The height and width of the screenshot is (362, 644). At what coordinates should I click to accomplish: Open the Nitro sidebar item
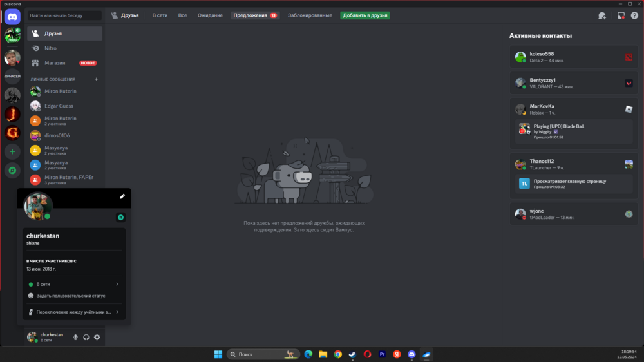pyautogui.click(x=65, y=48)
